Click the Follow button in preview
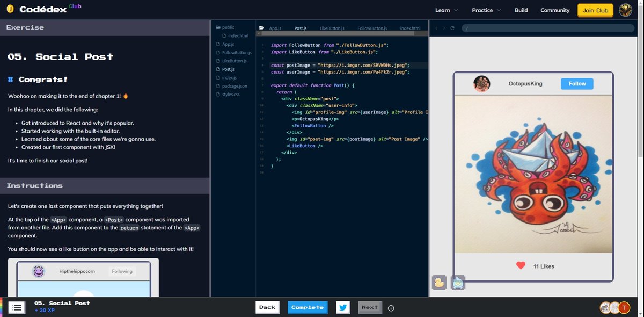This screenshot has height=317, width=644. 577,84
